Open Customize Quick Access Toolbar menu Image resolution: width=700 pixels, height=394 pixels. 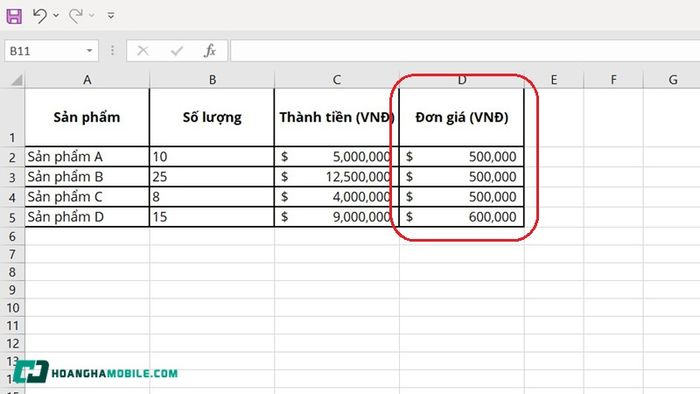click(111, 16)
